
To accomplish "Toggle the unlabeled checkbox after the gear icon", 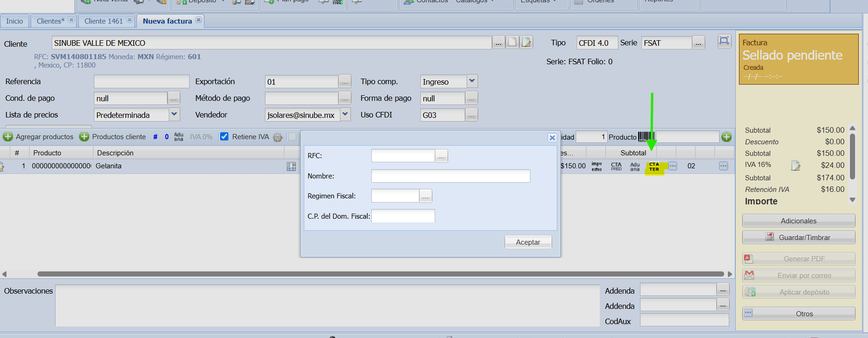I will click(x=292, y=136).
